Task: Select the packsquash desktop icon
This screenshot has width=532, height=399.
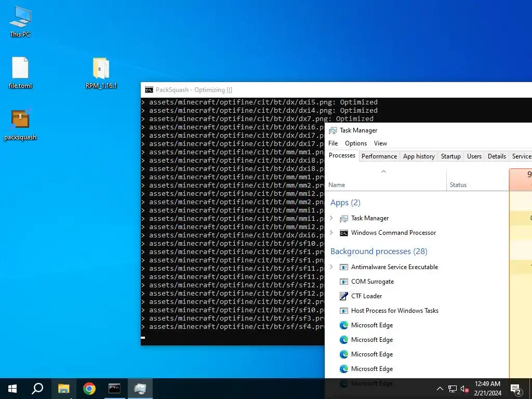Action: pos(20,124)
